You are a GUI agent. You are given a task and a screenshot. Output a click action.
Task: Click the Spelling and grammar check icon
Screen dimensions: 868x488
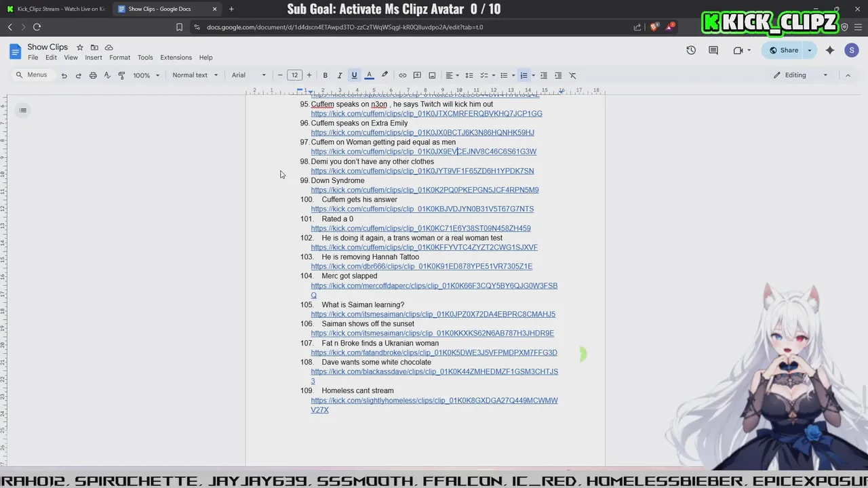pos(107,75)
